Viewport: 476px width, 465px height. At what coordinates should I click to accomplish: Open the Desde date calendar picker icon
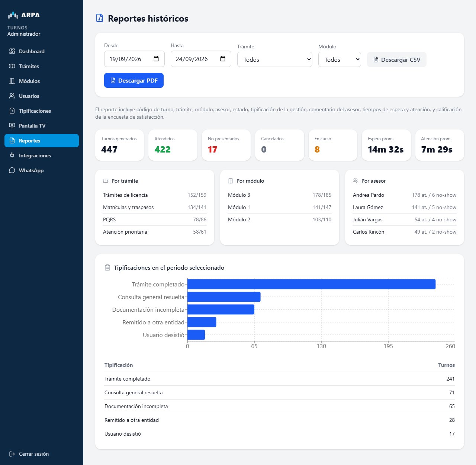click(156, 59)
